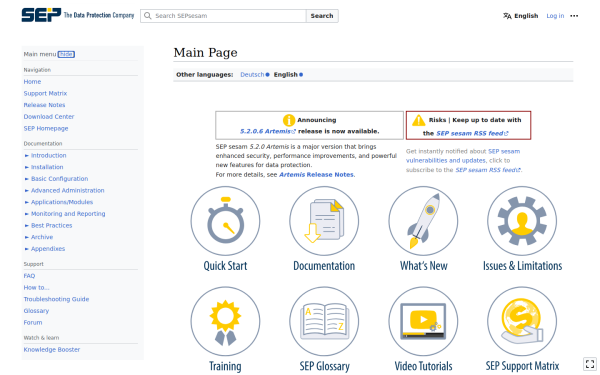The height and width of the screenshot is (375, 600).
Task: Click the Quick Start caption text
Action: tap(225, 266)
